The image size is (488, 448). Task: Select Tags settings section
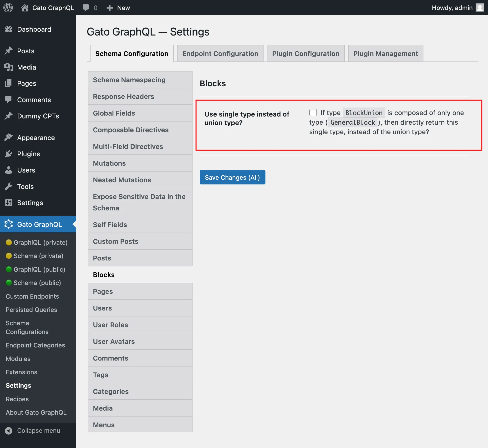point(140,375)
